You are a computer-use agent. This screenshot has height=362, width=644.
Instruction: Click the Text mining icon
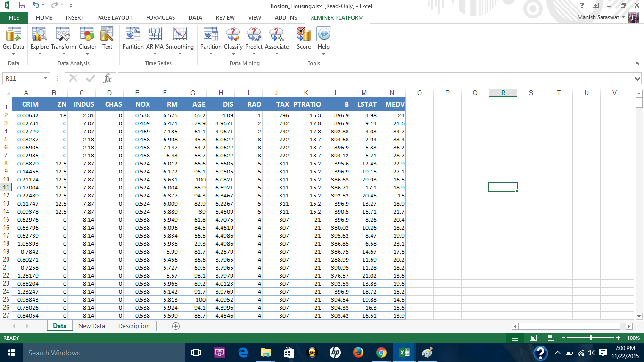107,35
